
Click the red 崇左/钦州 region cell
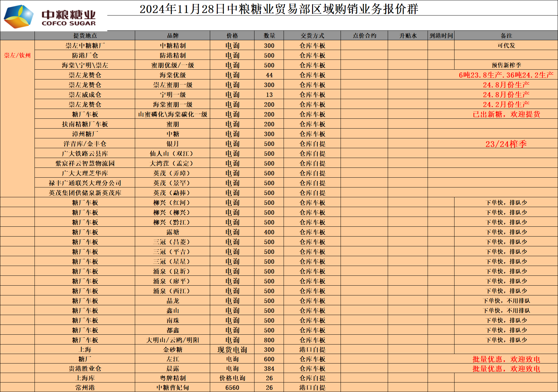tap(17, 55)
